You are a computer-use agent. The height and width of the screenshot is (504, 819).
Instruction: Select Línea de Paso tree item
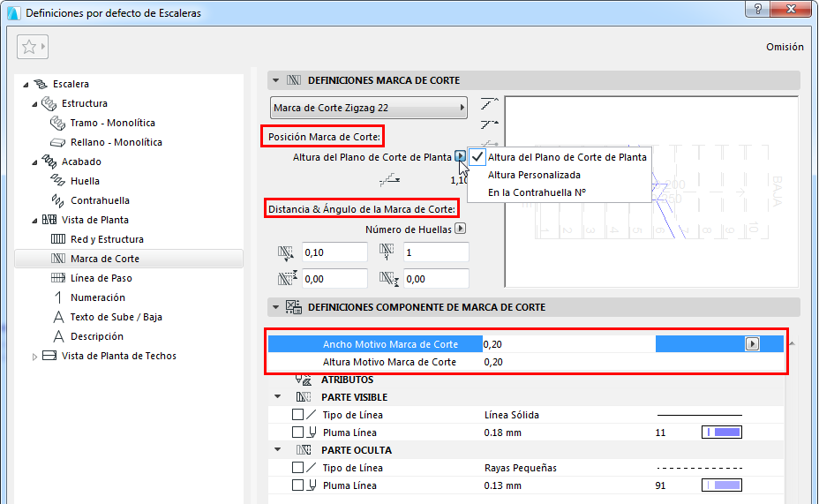pos(101,278)
